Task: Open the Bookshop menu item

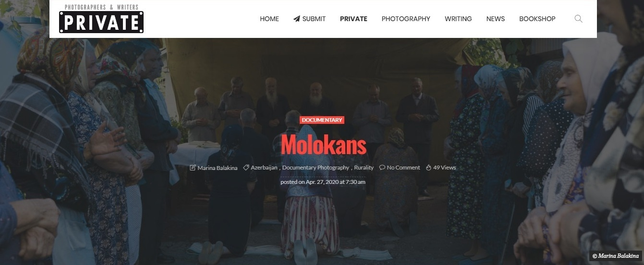Action: coord(537,19)
